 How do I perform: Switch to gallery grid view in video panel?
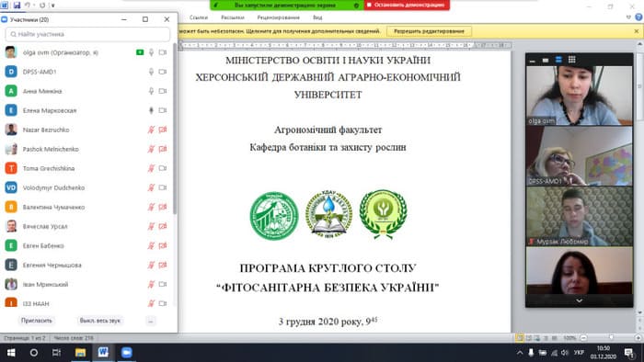(x=571, y=60)
